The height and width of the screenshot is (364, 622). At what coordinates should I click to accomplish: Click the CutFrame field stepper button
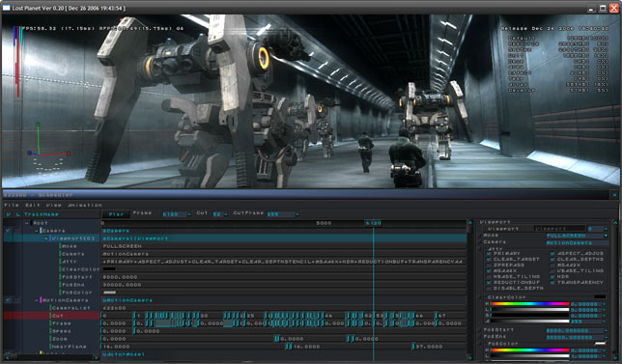297,214
